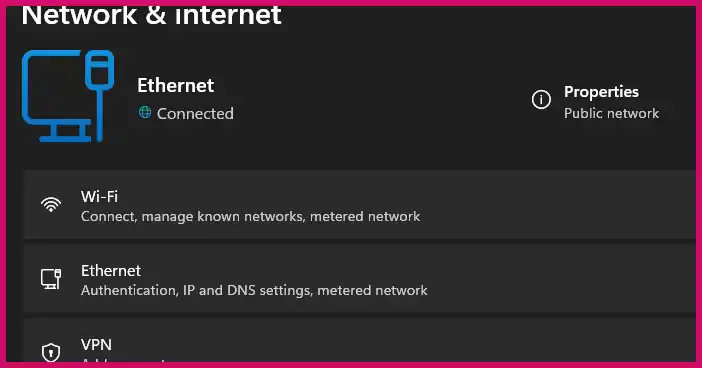
Task: Click the Network & internet page title
Action: click(151, 15)
